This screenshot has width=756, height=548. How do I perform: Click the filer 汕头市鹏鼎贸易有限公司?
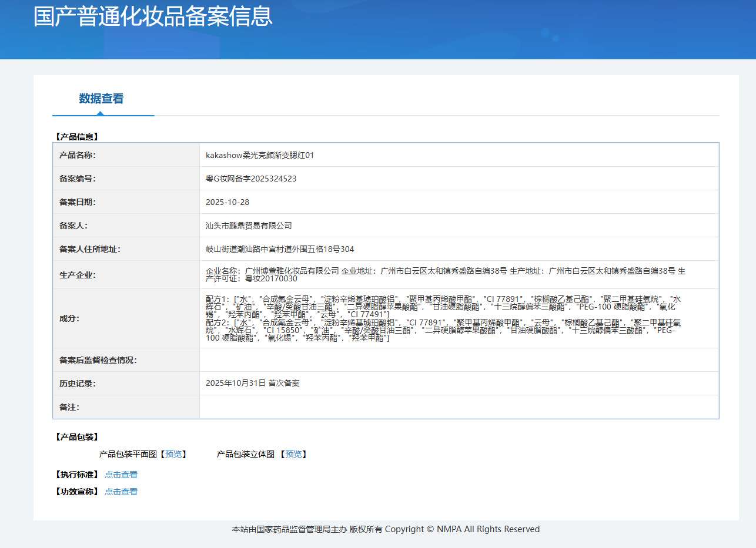point(249,226)
